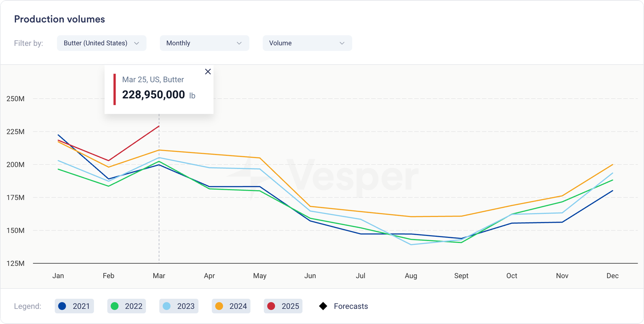This screenshot has height=324, width=644.
Task: Click the Forecasts legend label
Action: [351, 306]
